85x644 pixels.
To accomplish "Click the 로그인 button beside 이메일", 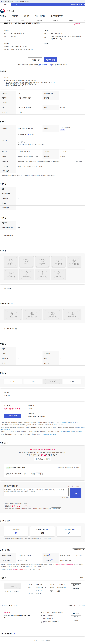I will (x=39, y=474).
